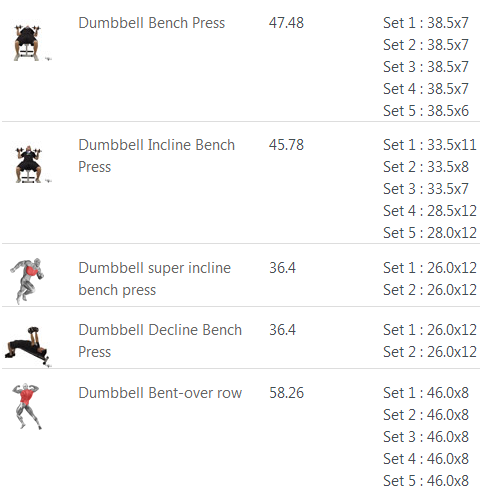Select the Dumbbell Bent-over row muscle icon
The width and height of the screenshot is (493, 491).
pos(27,406)
